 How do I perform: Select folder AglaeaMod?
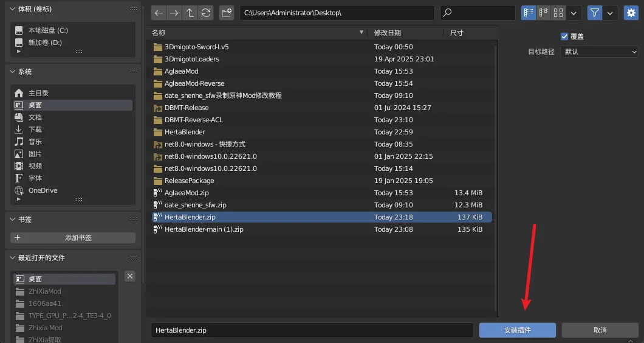(x=321, y=71)
